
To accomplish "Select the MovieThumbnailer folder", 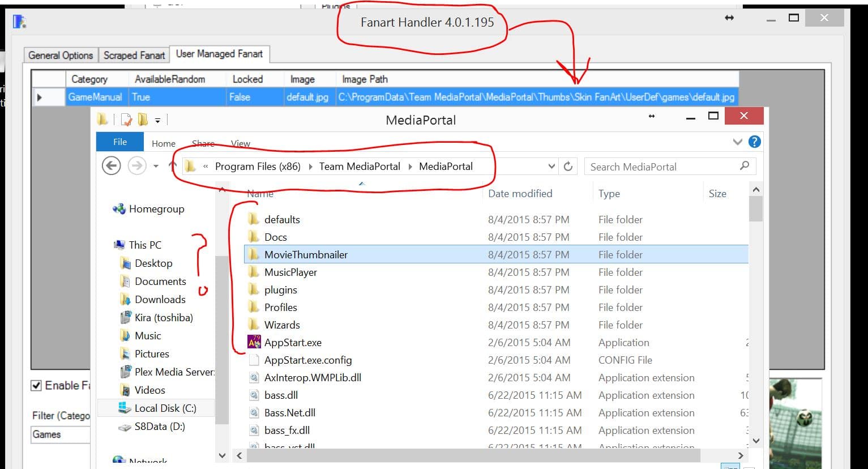I will click(306, 254).
